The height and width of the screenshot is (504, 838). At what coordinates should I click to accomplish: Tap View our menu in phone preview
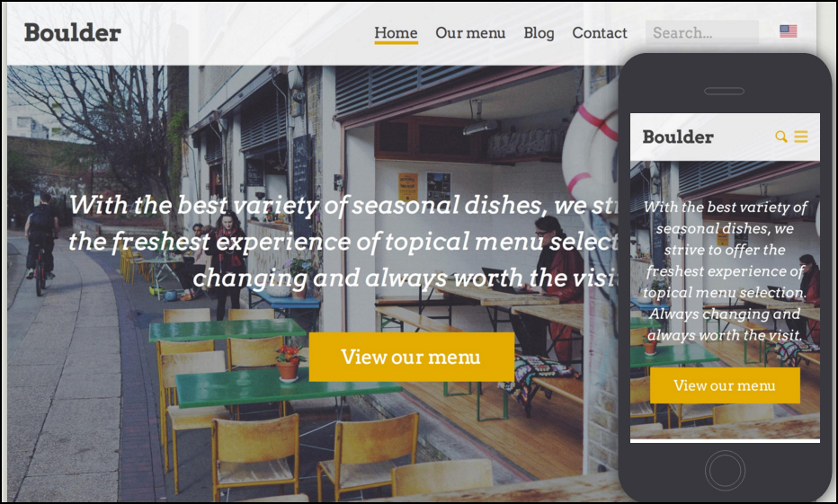click(725, 385)
